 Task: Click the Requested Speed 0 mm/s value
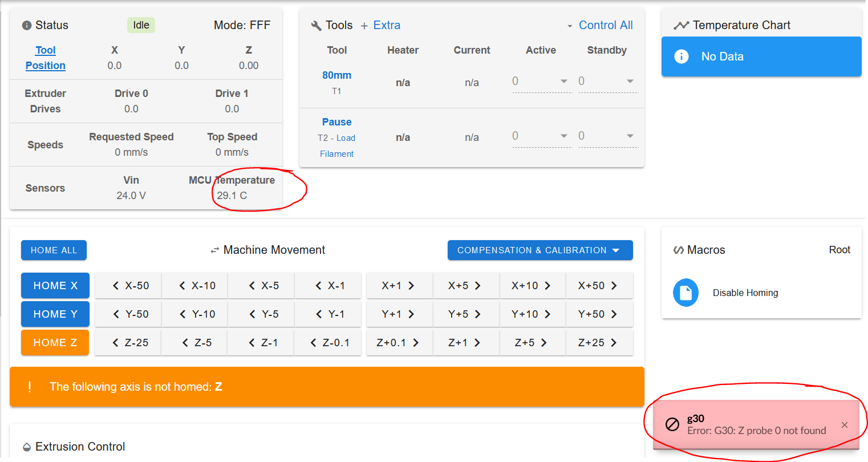(131, 152)
